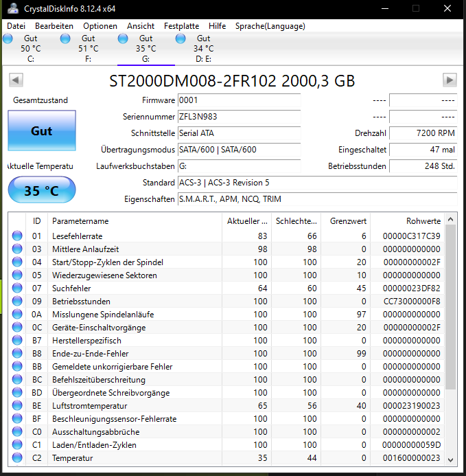466x476 pixels.
Task: Click the Betriebsstunden value 248 Std.
Action: coord(423,166)
